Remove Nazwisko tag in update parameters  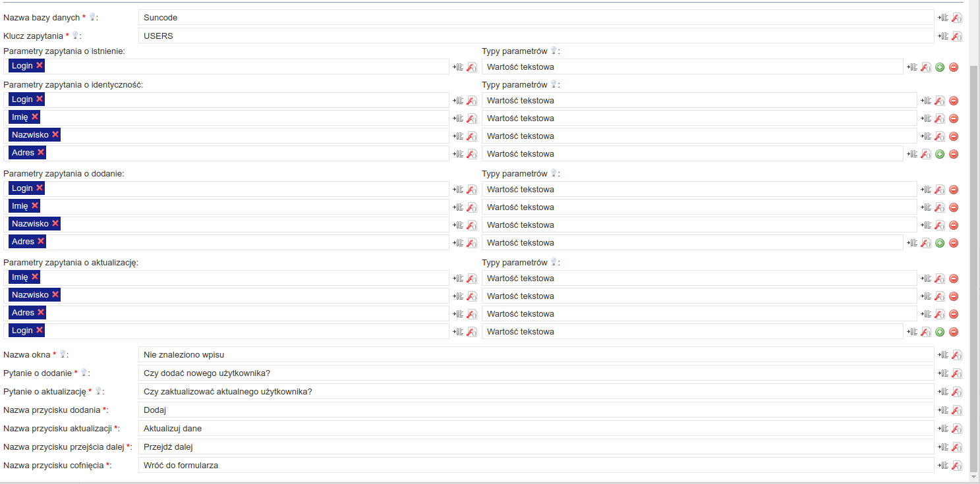[55, 294]
